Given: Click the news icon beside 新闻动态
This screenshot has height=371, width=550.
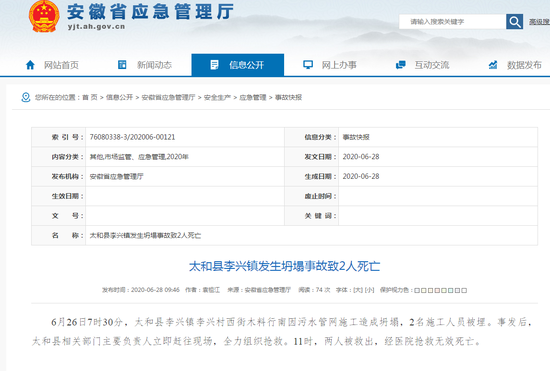Looking at the screenshot, I should tap(122, 65).
